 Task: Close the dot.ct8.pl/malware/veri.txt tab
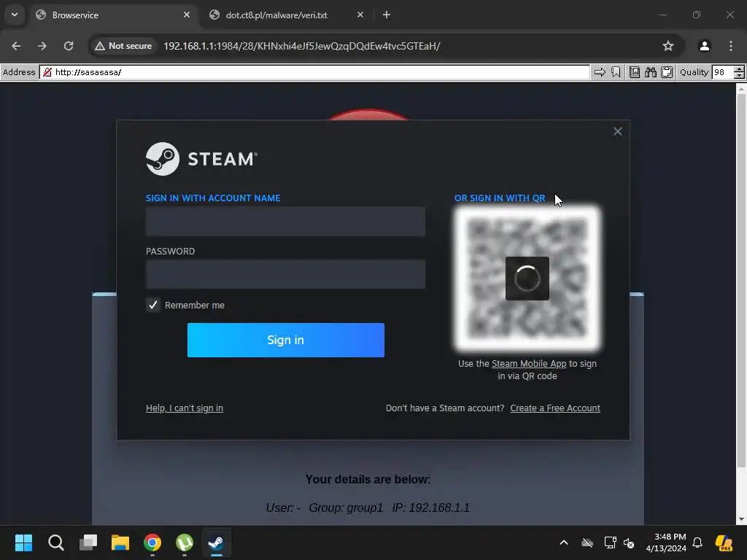click(360, 15)
